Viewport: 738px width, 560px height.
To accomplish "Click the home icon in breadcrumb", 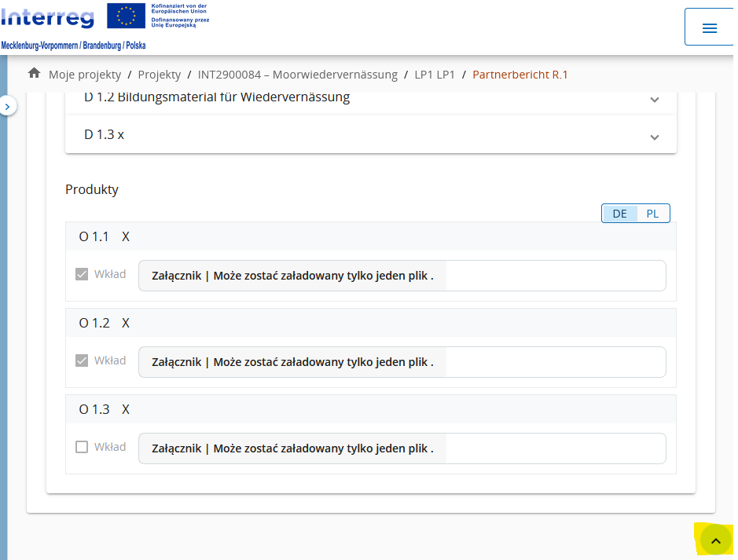I will point(34,74).
